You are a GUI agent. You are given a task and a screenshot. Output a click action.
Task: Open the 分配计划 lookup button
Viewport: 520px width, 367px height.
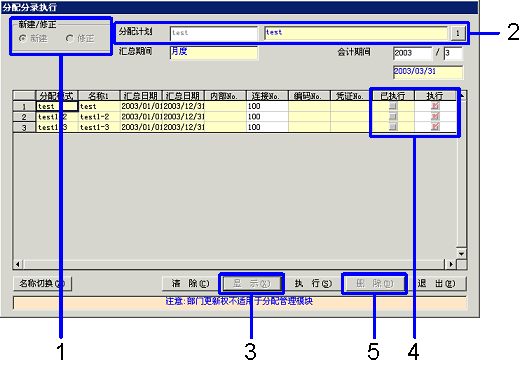[x=458, y=33]
